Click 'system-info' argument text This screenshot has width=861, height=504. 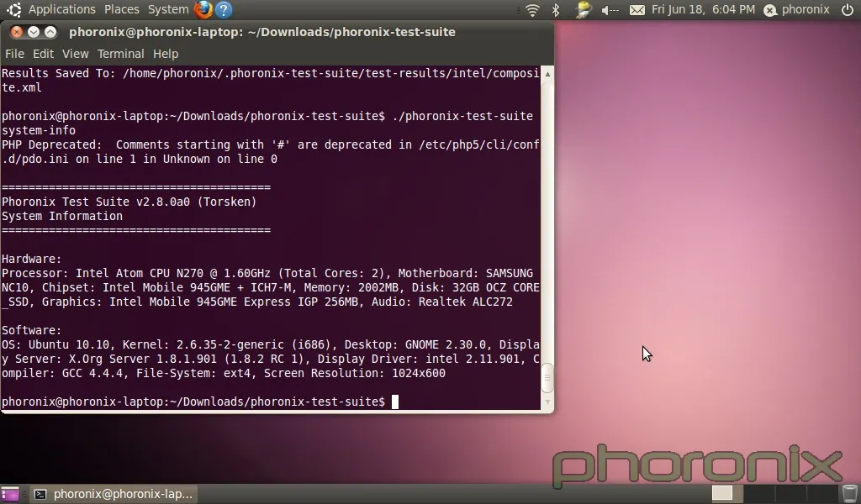pyautogui.click(x=39, y=130)
